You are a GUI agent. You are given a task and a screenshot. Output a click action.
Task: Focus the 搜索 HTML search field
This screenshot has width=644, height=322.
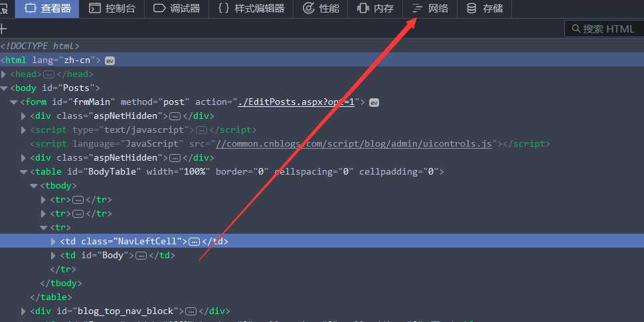[604, 29]
